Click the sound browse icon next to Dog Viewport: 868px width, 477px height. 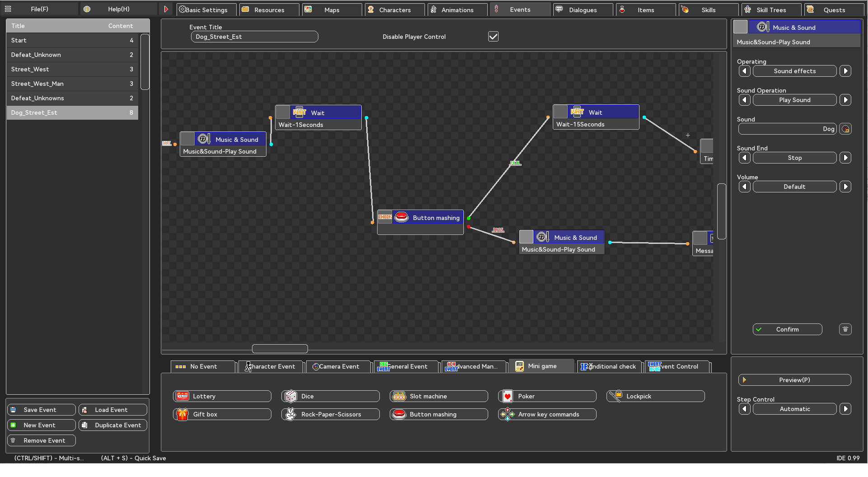[x=845, y=129]
